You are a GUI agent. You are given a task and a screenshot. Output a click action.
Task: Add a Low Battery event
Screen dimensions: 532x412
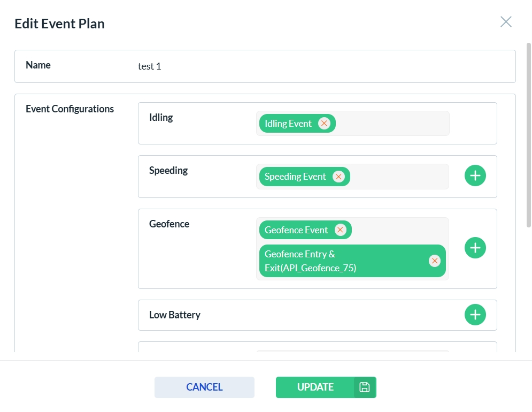coord(475,315)
